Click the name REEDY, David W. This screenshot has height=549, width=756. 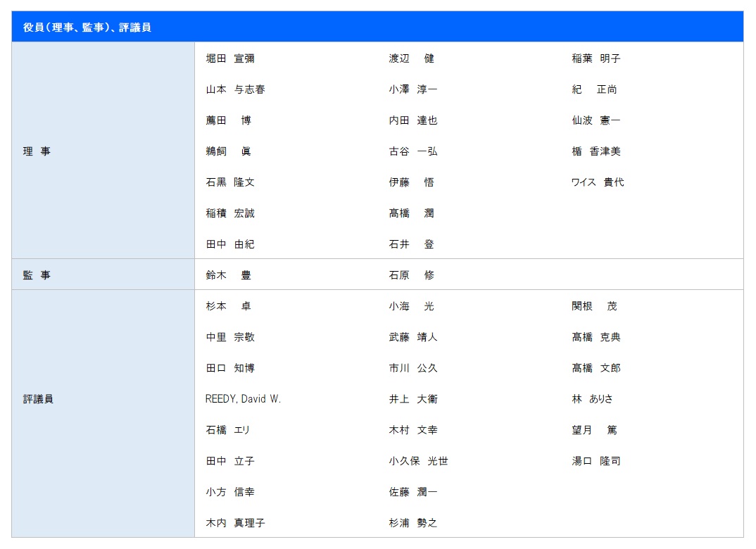pyautogui.click(x=243, y=399)
